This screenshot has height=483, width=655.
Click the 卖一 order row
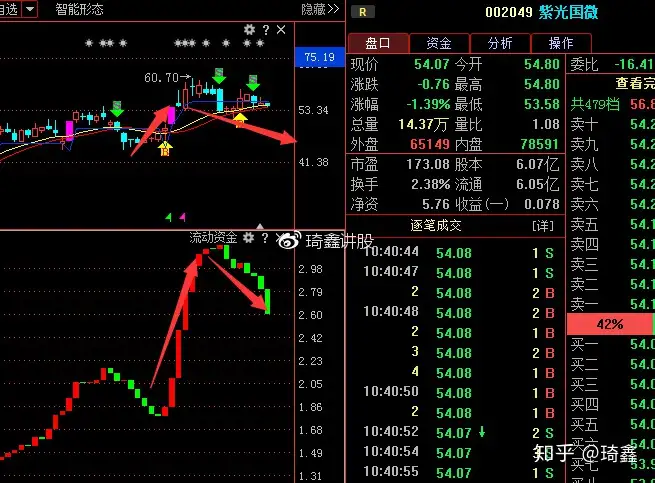pos(612,304)
